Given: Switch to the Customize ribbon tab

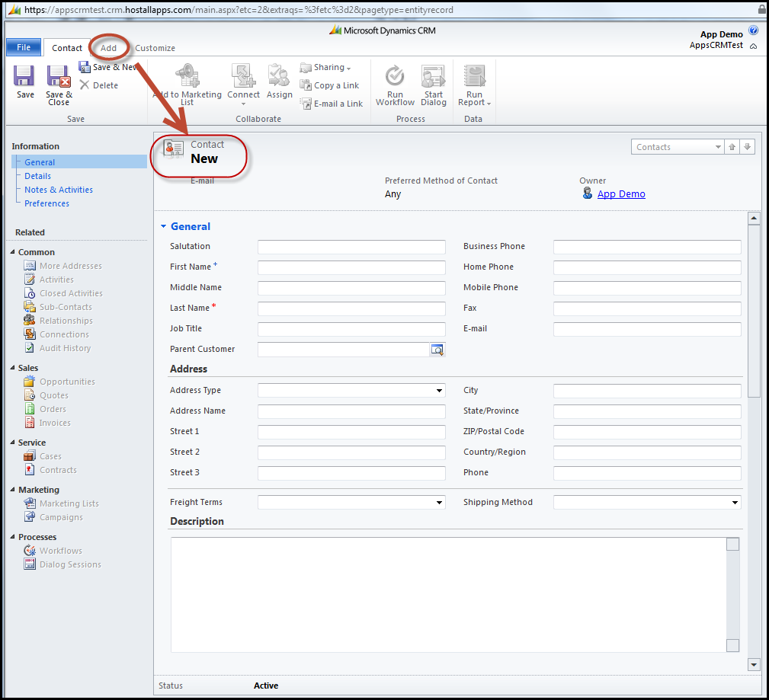Looking at the screenshot, I should click(155, 47).
